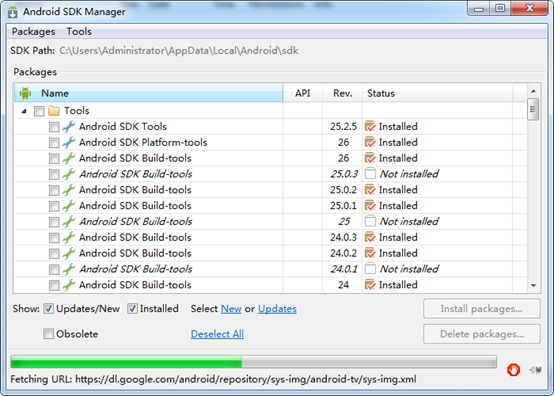This screenshot has height=396, width=554.
Task: Click wrench icon of Build-tools rev 24.0.1
Action: tap(69, 269)
